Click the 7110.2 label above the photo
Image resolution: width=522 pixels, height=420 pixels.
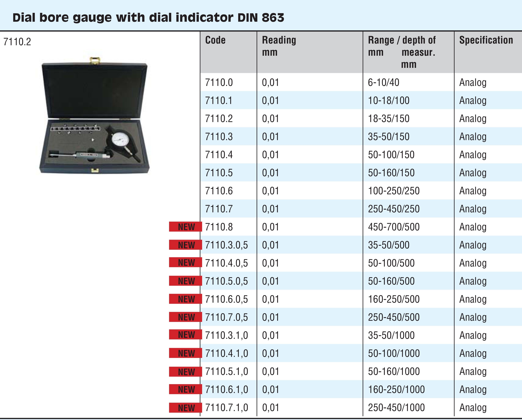(x=17, y=42)
